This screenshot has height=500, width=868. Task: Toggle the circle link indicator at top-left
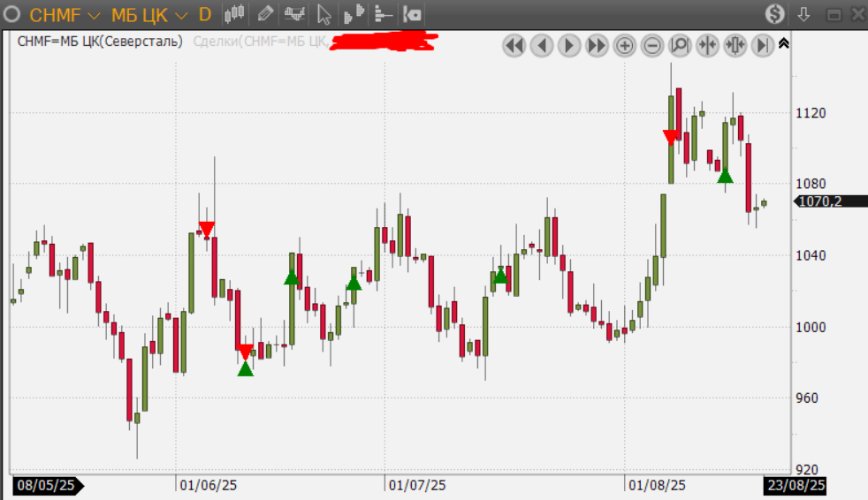click(12, 14)
